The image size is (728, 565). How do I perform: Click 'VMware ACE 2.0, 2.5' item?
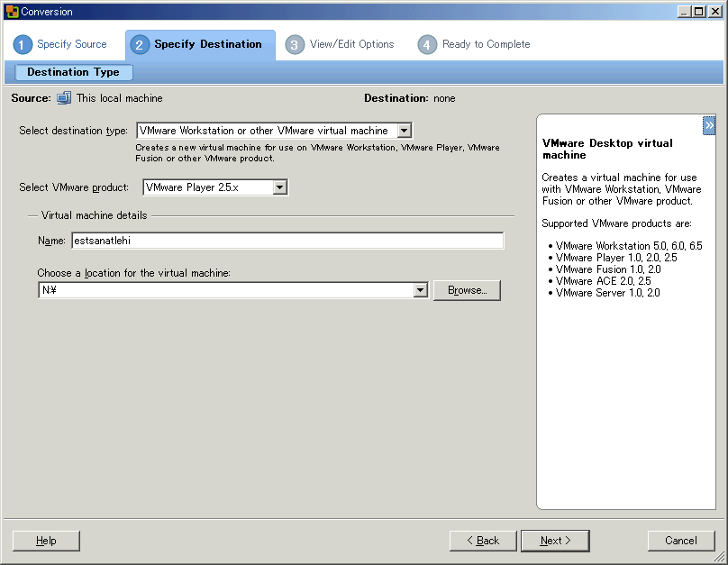[603, 281]
